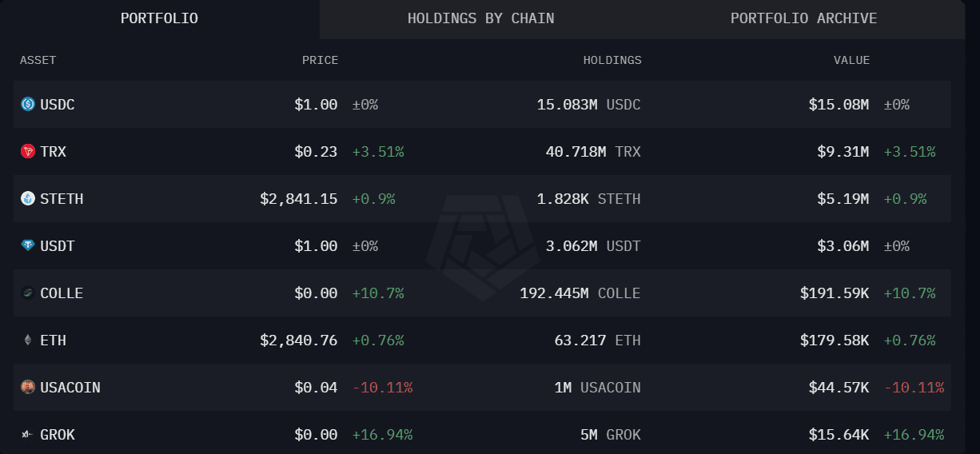Switch to Holdings By Chain tab
This screenshot has width=980, height=454.
480,18
